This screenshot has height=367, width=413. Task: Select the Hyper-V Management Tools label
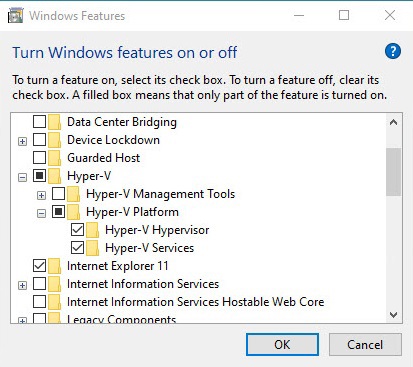(160, 194)
